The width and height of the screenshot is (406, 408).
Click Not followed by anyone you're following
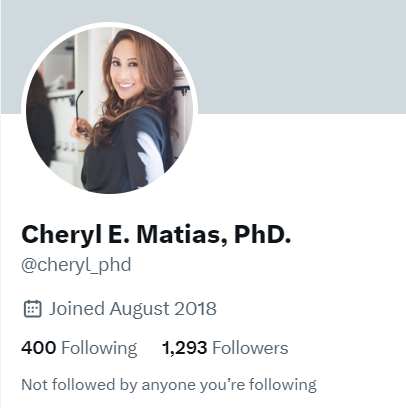point(169,385)
